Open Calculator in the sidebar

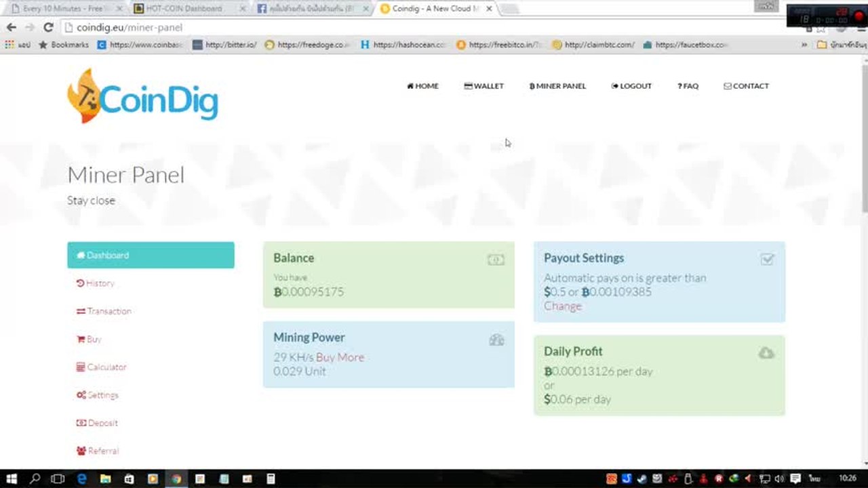102,367
